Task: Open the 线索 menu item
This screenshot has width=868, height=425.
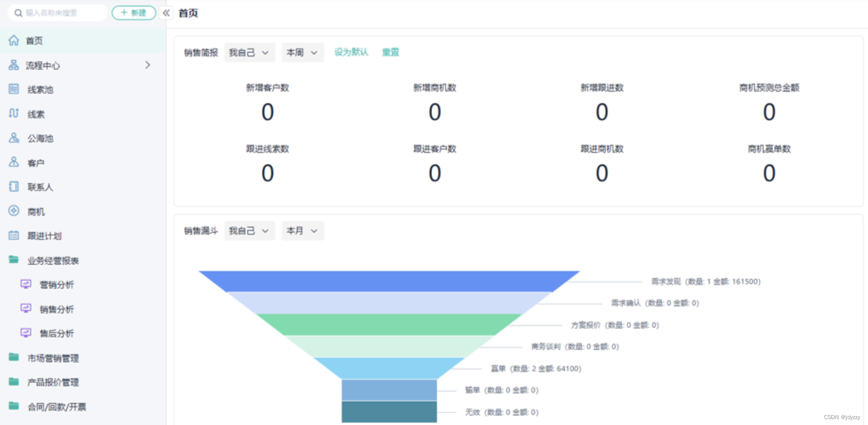Action: click(83, 113)
